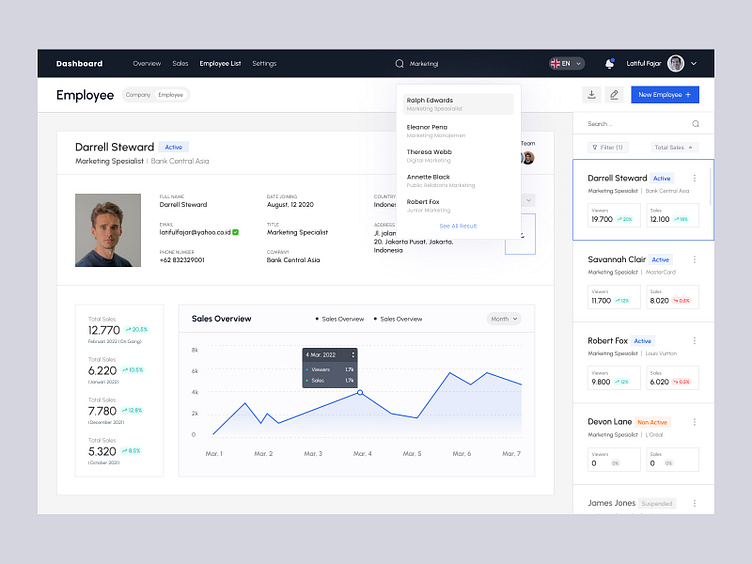Click the employee list scrollbar
This screenshot has height=564, width=752.
coord(710,187)
